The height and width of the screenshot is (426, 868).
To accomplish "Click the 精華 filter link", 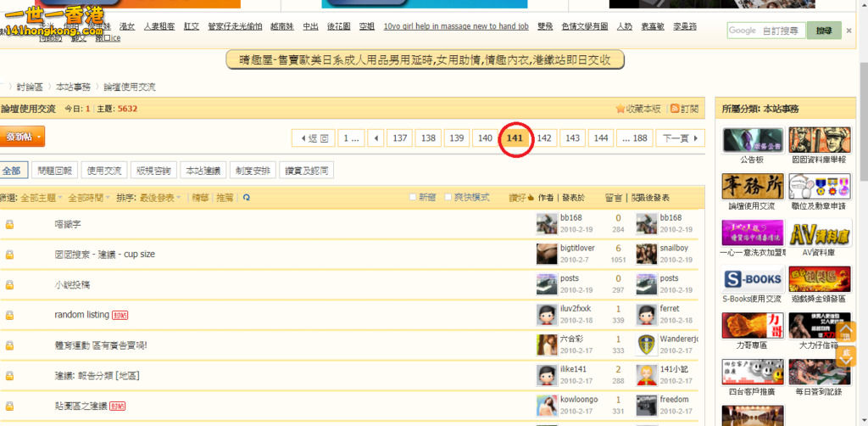I will 200,198.
